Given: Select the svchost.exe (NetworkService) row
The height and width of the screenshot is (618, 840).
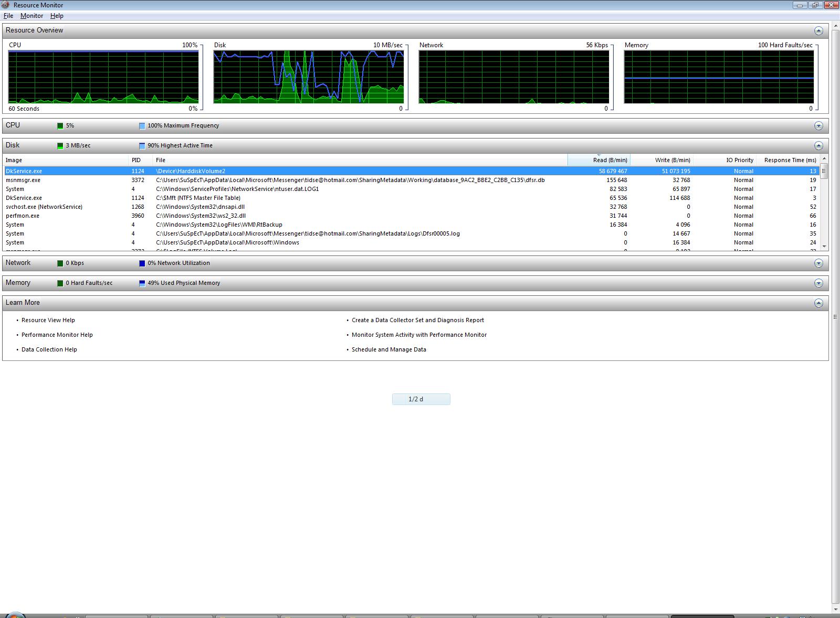Looking at the screenshot, I should (x=411, y=207).
